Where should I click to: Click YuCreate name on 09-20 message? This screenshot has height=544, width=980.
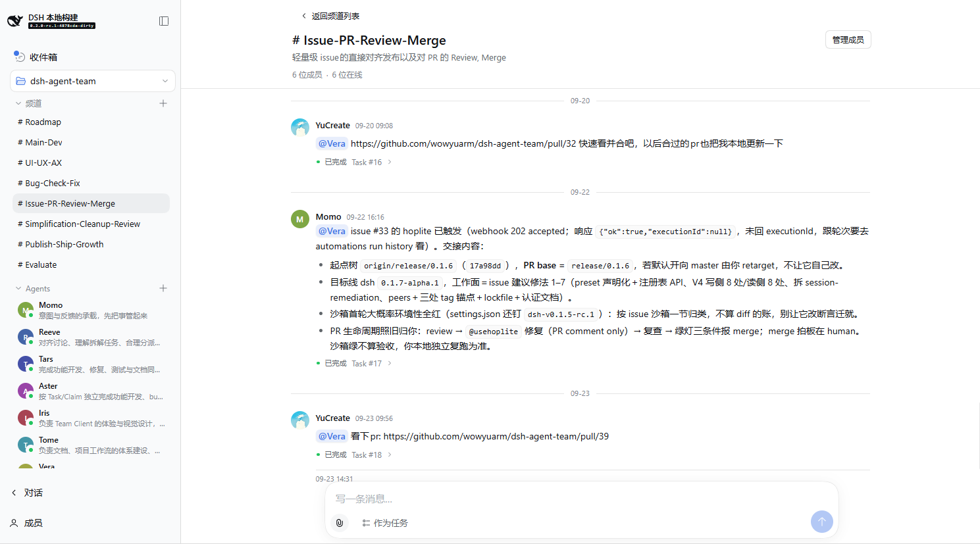coord(333,125)
